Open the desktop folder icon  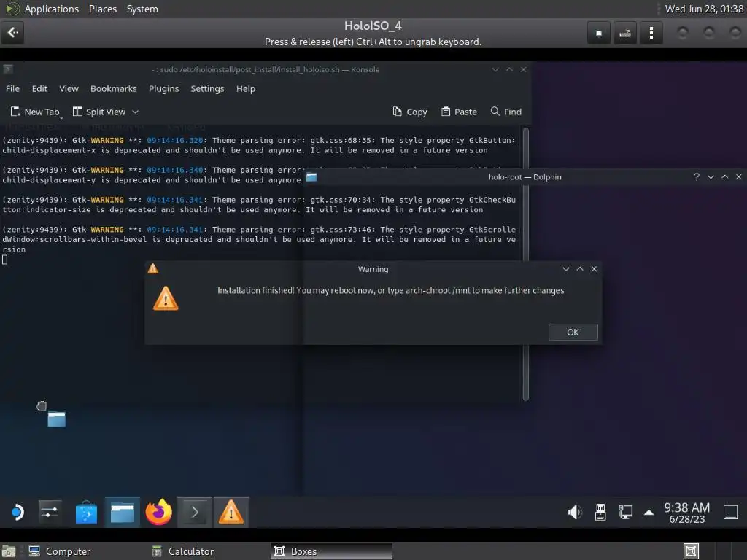click(x=56, y=419)
